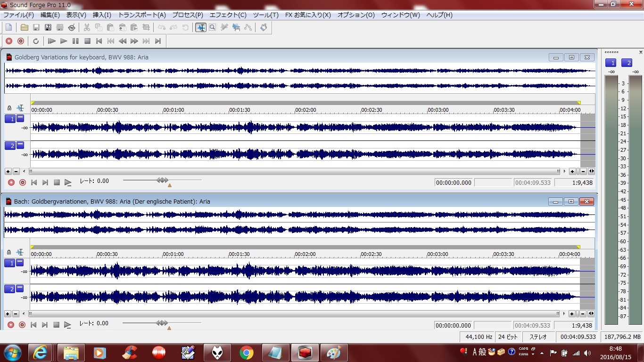The image size is (644, 362).
Task: Open the ファイル(F) menu
Action: 18,15
